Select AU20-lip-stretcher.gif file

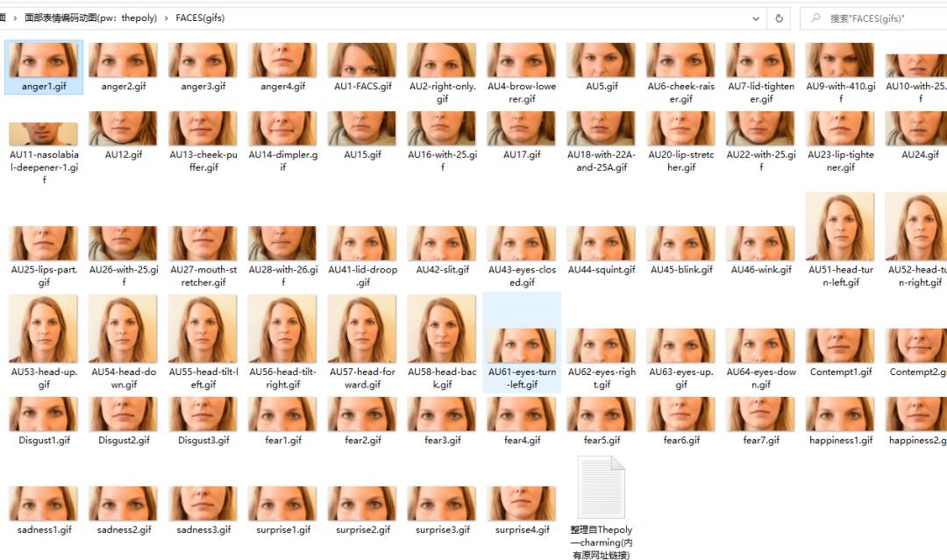pos(681,129)
